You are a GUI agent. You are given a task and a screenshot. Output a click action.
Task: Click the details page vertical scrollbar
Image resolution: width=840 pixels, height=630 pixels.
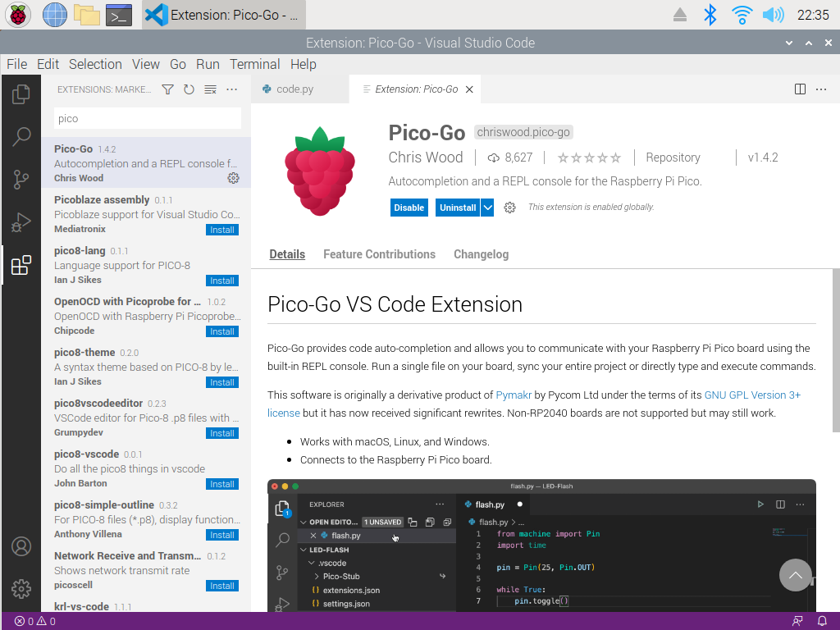click(836, 349)
